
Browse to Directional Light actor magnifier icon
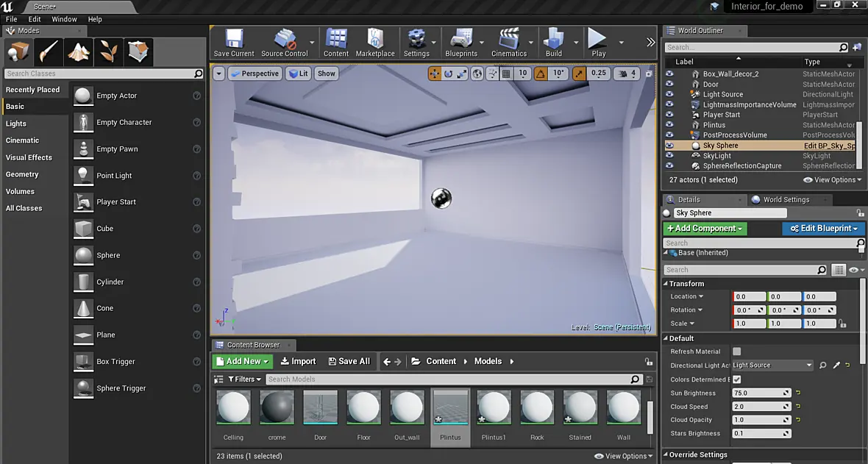pyautogui.click(x=822, y=365)
